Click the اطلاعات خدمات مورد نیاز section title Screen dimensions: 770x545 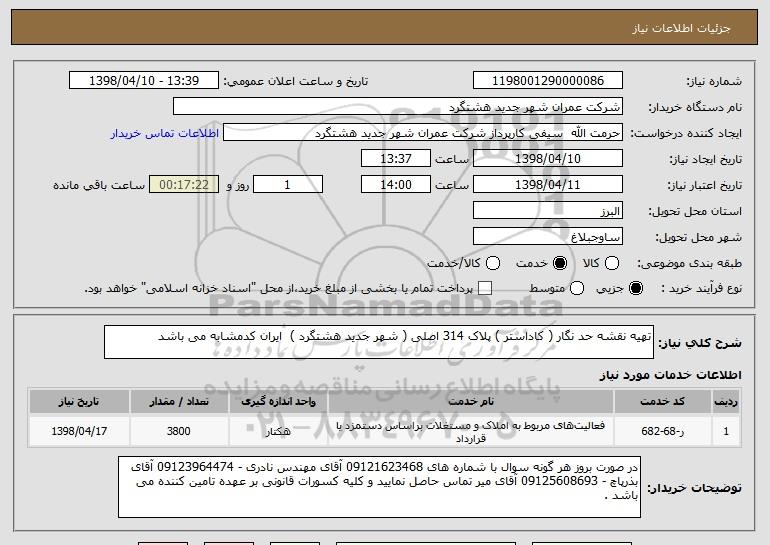[x=670, y=375]
